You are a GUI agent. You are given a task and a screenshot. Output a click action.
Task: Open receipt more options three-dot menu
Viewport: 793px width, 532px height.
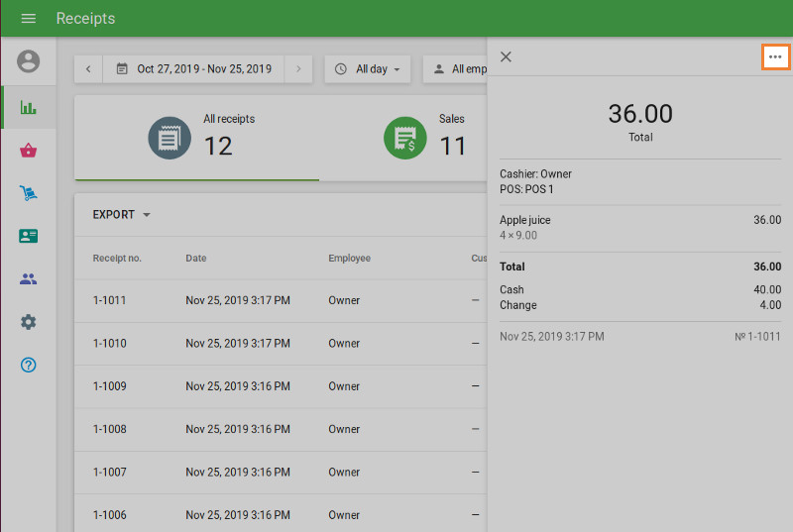coord(775,57)
